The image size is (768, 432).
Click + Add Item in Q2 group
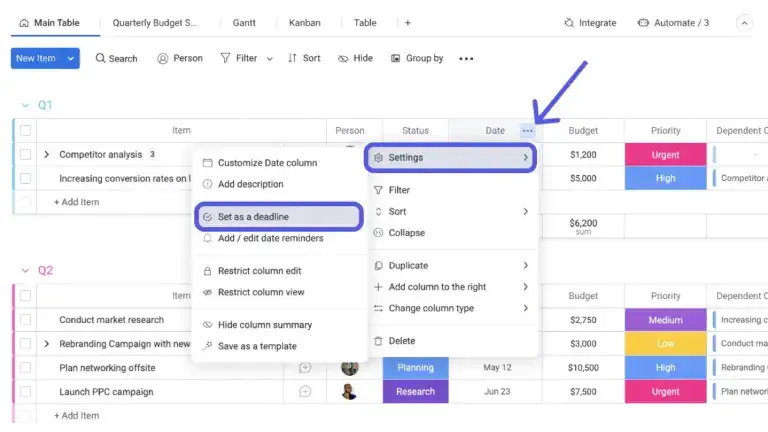(76, 415)
